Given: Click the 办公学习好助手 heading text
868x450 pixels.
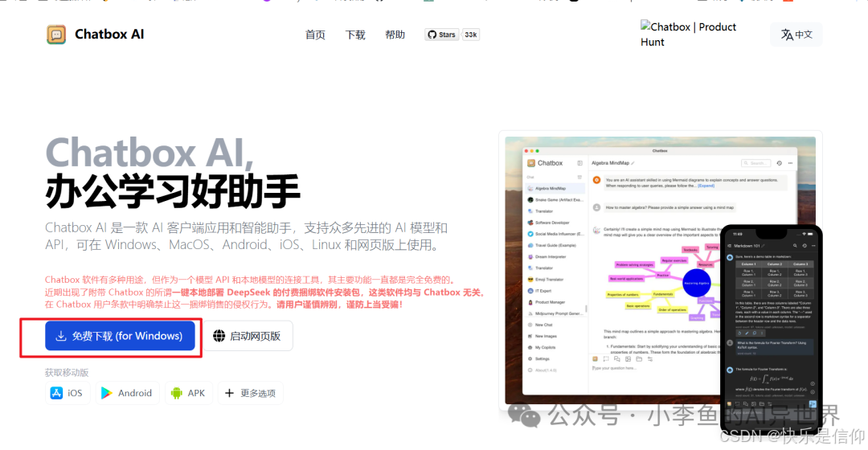Looking at the screenshot, I should click(x=173, y=191).
